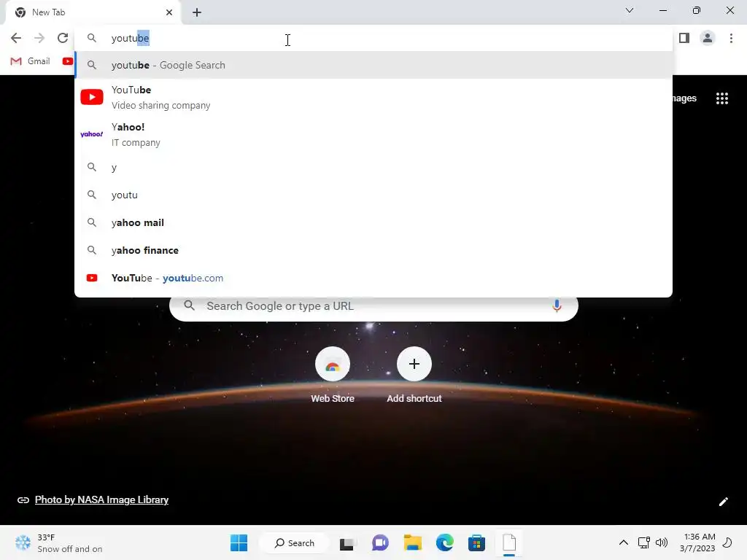Select the 'youtu' search suggestion
The width and height of the screenshot is (747, 560).
pyautogui.click(x=373, y=195)
